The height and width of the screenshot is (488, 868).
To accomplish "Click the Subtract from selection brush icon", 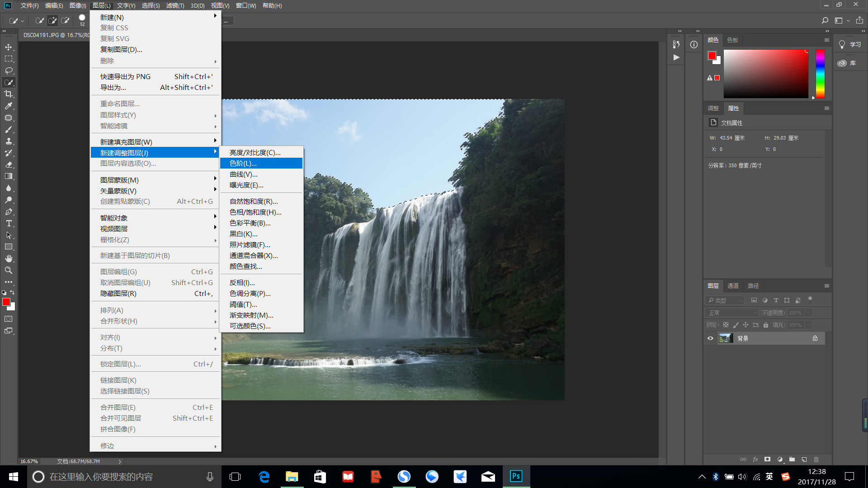I will (x=65, y=20).
